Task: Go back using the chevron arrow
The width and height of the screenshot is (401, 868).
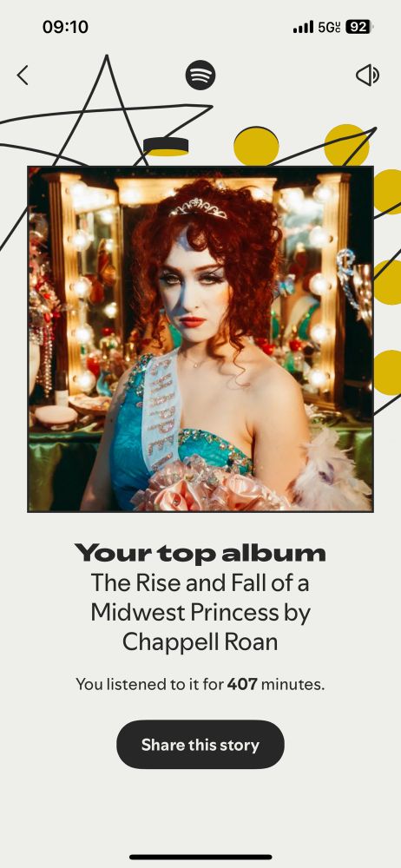Action: tap(23, 75)
